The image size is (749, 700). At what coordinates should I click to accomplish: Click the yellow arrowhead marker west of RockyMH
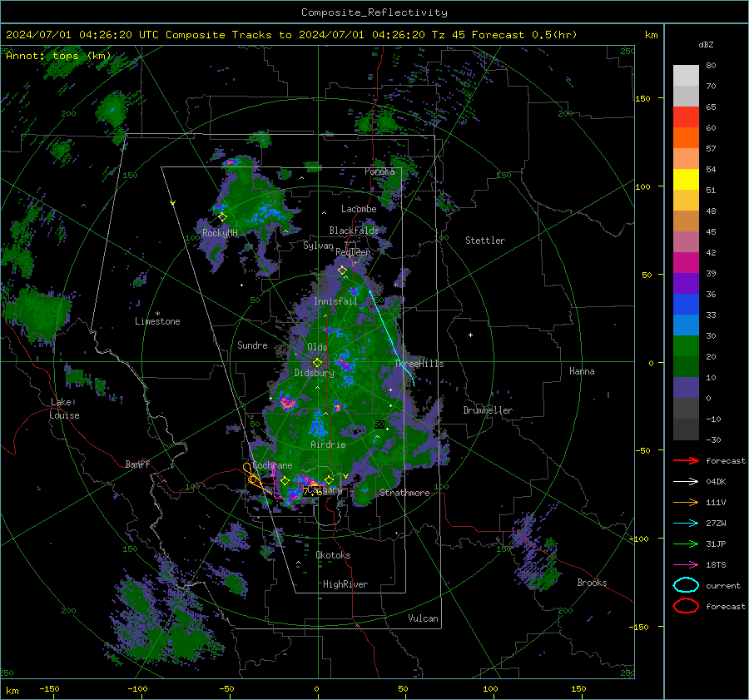(x=173, y=204)
